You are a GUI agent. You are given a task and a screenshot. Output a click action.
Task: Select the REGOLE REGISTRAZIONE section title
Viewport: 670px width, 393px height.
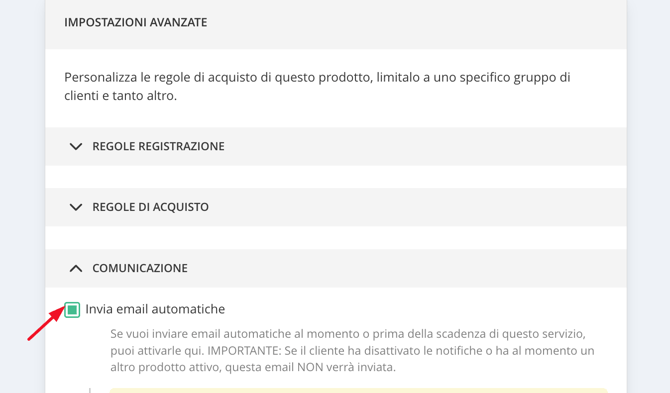pos(159,146)
